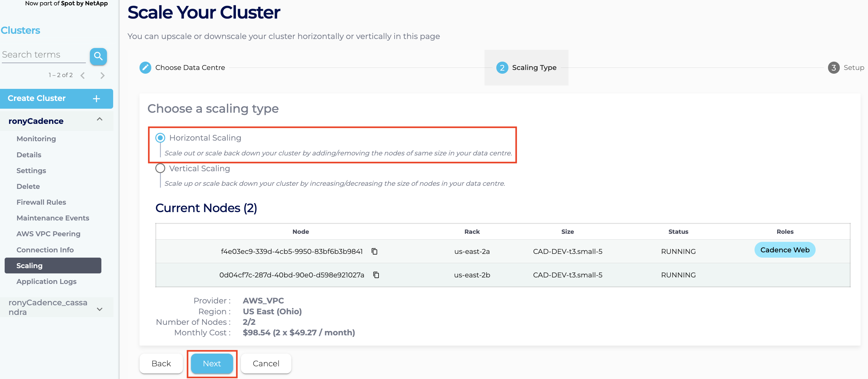Screen dimensions: 868x379
Task: Go to next page of clusters arrow
Action: (102, 75)
